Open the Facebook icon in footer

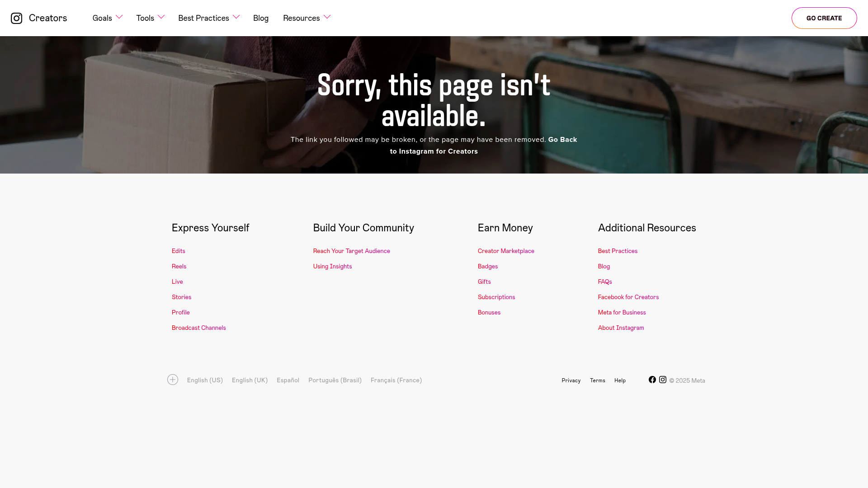point(652,380)
